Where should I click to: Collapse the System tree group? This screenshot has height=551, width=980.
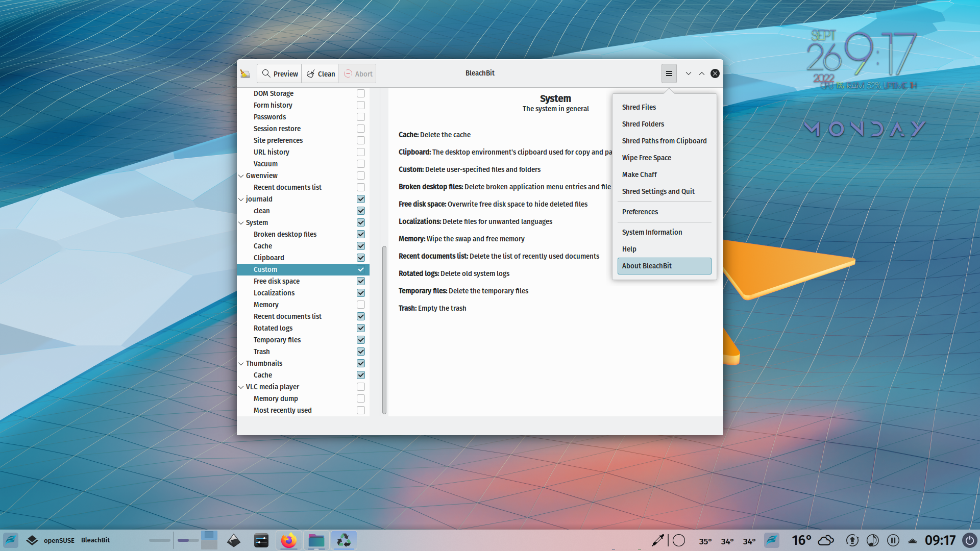[241, 223]
